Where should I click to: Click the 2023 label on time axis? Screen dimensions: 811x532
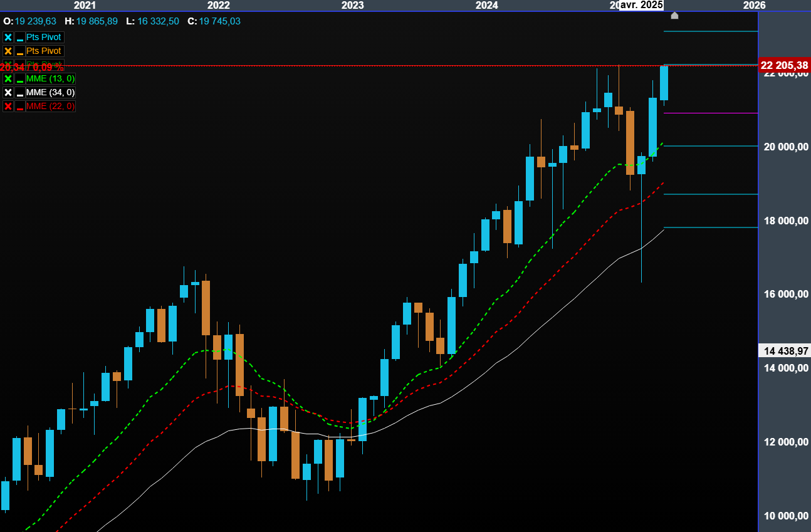[352, 5]
